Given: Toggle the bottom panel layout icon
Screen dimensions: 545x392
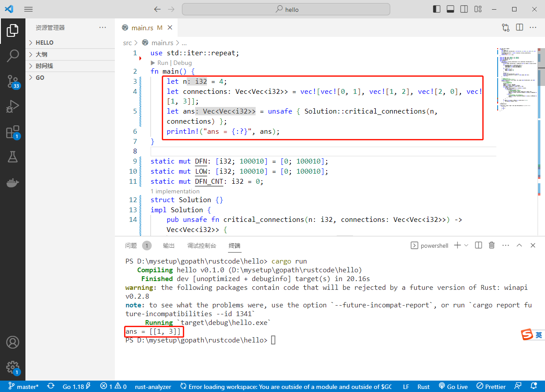Looking at the screenshot, I should tap(450, 9).
